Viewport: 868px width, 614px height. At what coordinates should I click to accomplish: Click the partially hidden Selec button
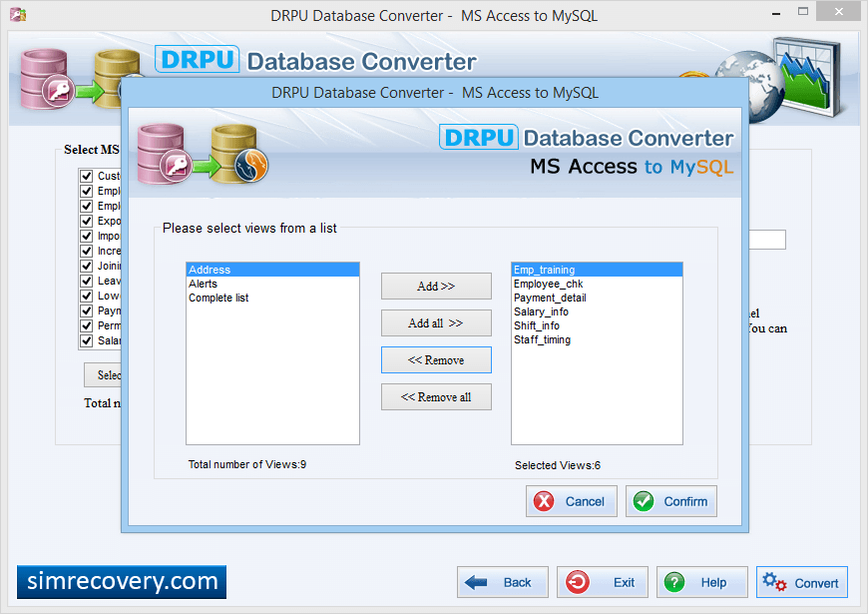[103, 375]
